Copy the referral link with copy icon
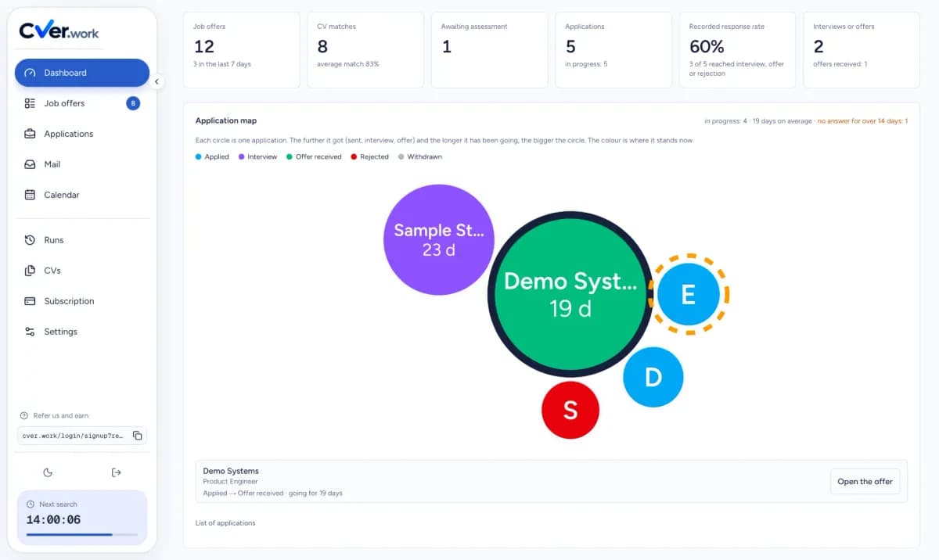The height and width of the screenshot is (560, 939). click(137, 436)
